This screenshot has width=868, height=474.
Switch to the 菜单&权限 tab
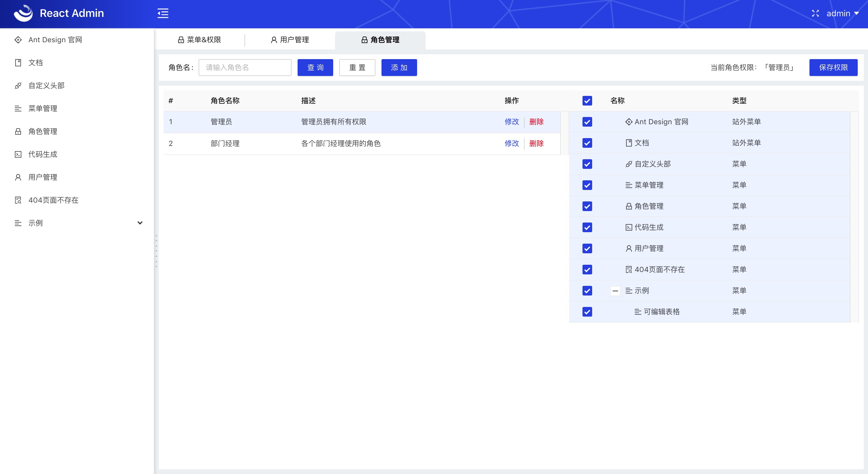pos(199,40)
